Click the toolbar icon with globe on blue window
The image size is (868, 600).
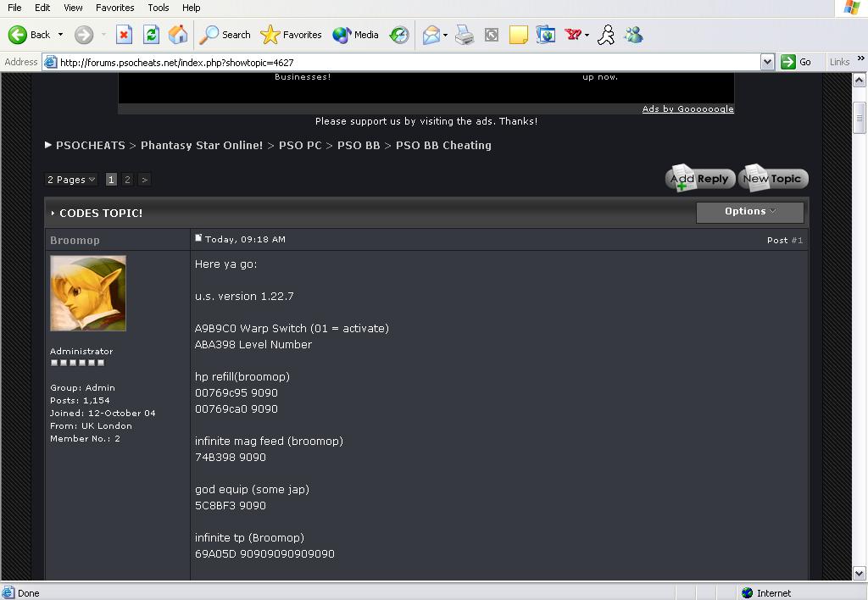(545, 35)
